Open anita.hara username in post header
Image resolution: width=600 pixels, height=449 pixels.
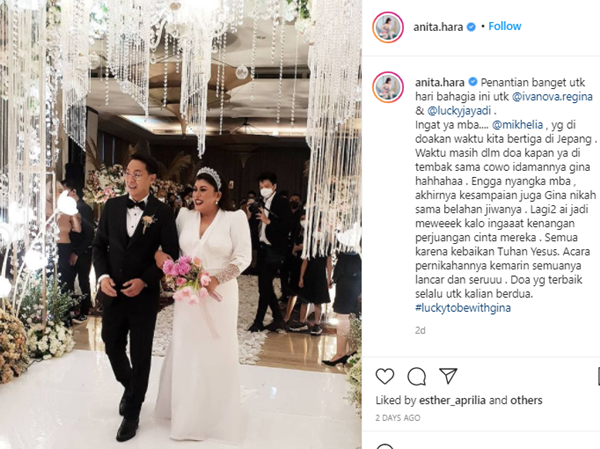click(x=438, y=27)
